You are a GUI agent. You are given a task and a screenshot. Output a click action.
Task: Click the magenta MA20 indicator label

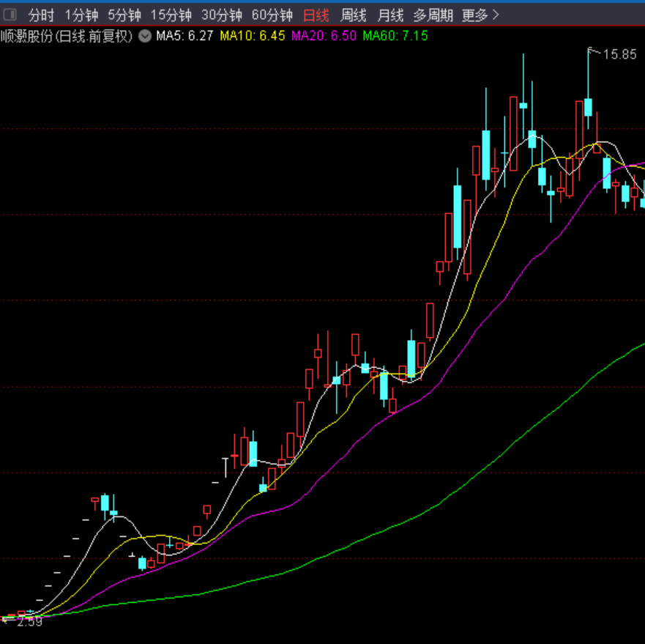point(324,36)
